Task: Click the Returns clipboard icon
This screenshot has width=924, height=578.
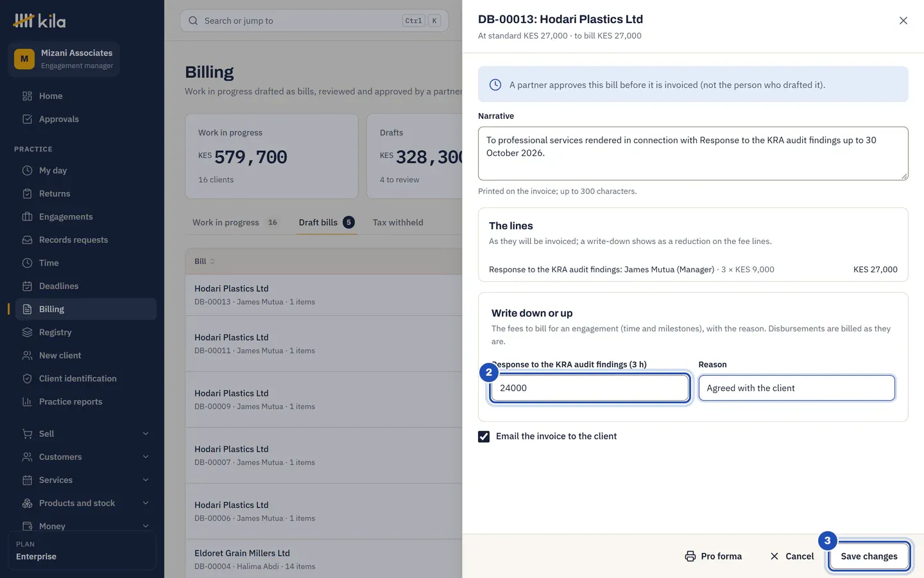Action: point(27,193)
